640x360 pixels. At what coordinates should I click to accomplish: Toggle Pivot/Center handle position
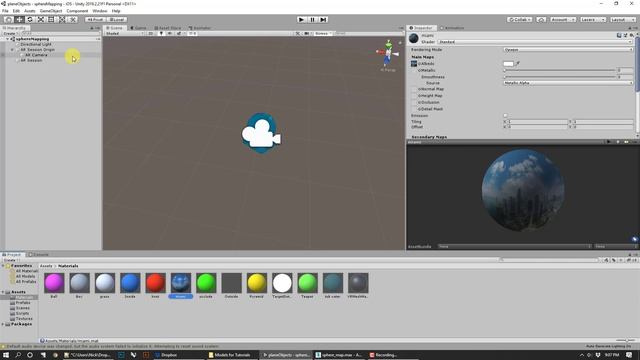pos(96,19)
